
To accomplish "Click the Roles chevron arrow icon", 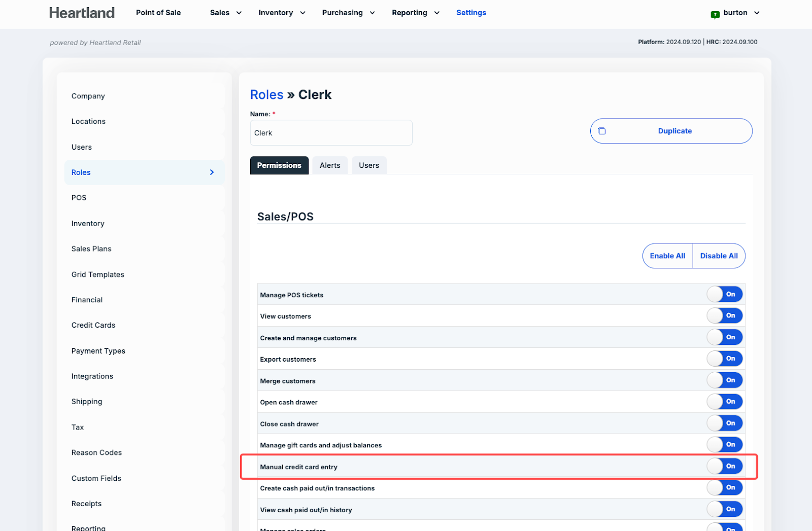I will 212,172.
